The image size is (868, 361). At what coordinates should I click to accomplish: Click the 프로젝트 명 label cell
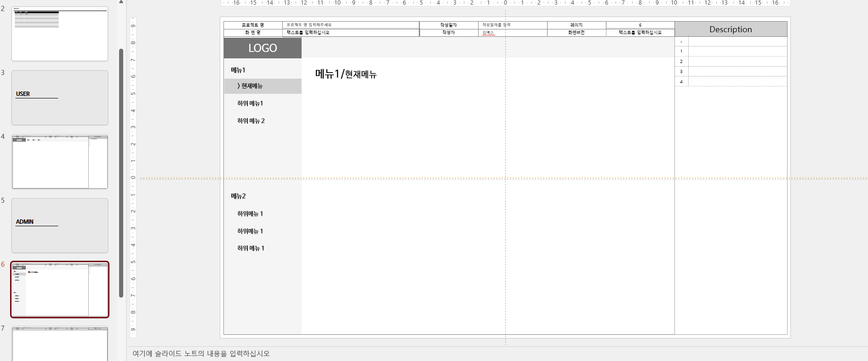pyautogui.click(x=253, y=25)
